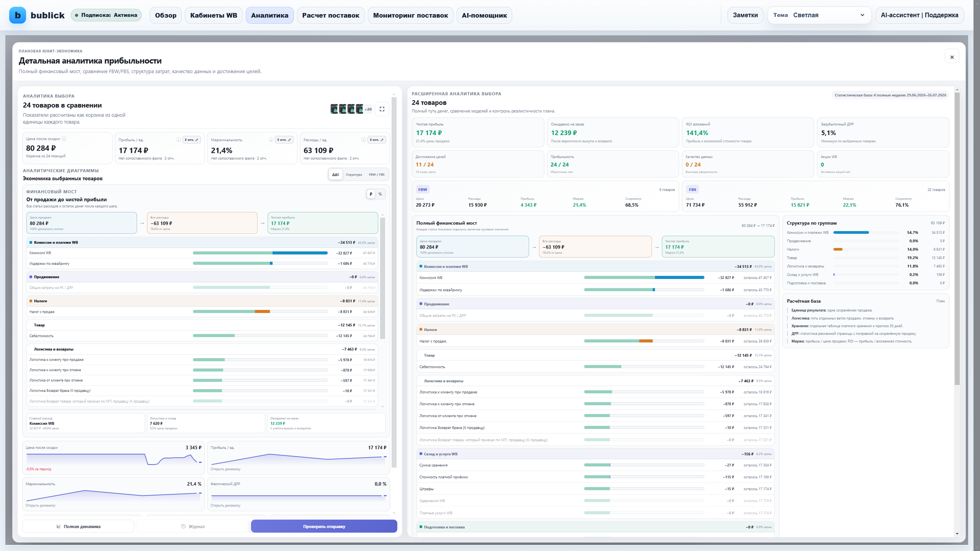Open Заметки notes

pyautogui.click(x=745, y=15)
